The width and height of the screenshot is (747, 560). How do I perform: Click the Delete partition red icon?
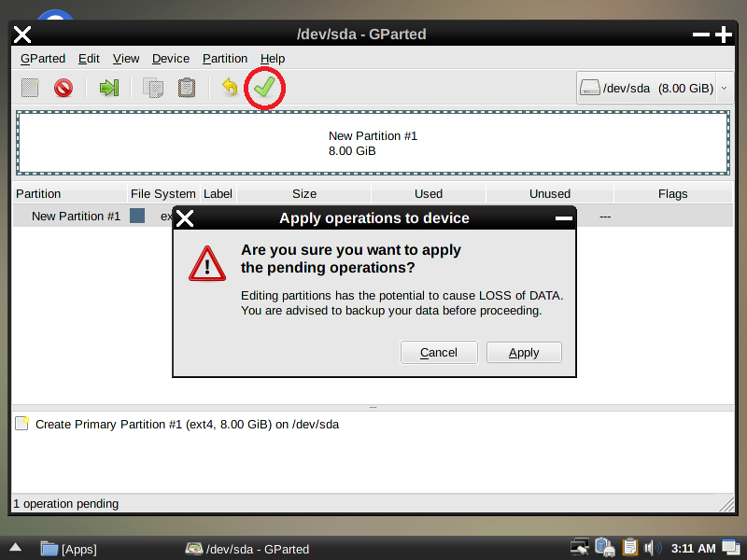[x=63, y=88]
